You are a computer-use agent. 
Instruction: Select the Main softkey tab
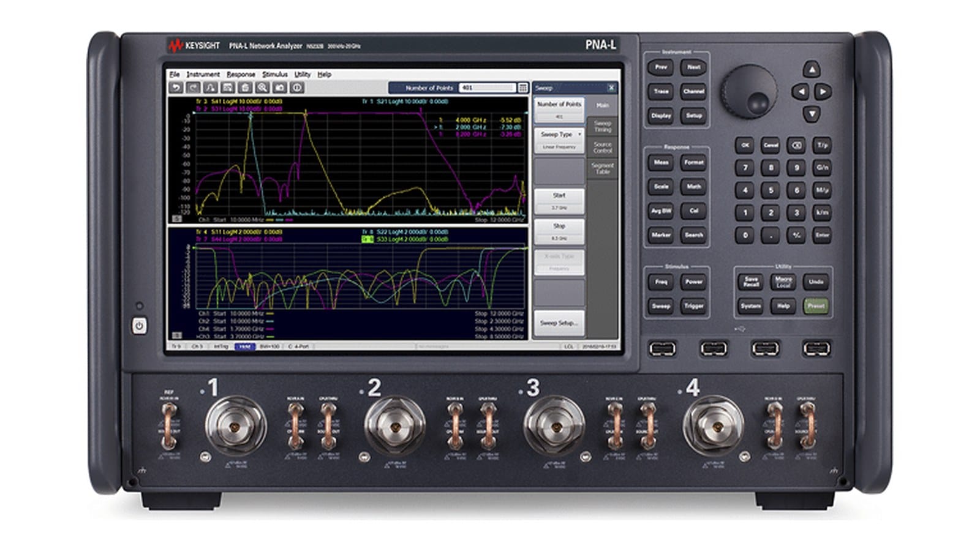tap(603, 105)
